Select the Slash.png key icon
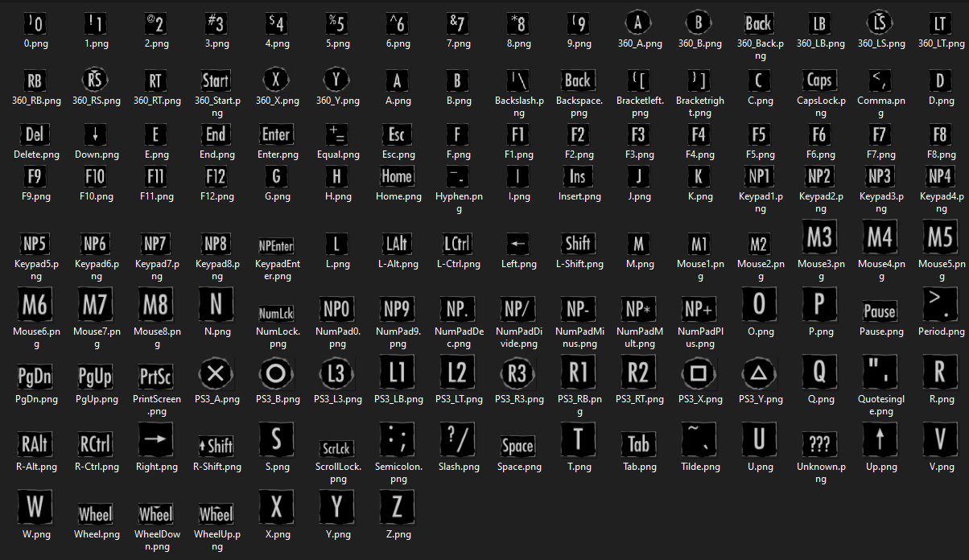The image size is (969, 560). coord(457,440)
